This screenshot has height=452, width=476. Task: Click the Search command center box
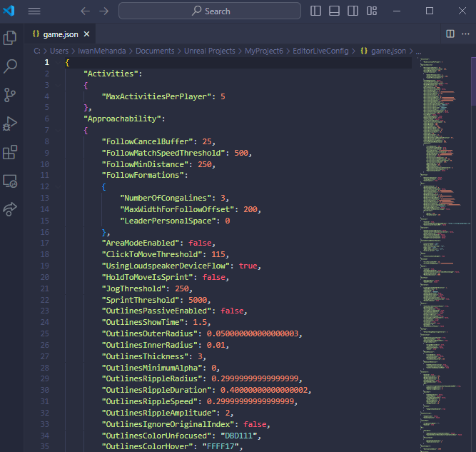click(211, 11)
